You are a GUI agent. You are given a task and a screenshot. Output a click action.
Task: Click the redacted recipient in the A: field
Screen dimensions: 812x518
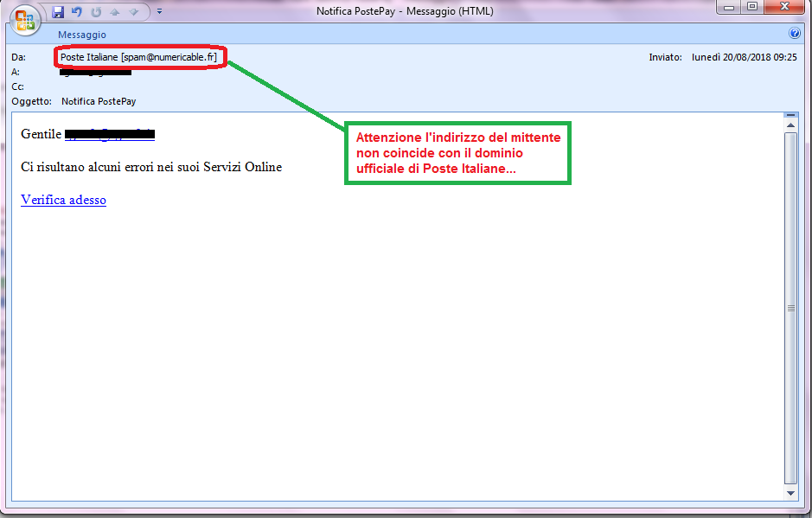[95, 72]
